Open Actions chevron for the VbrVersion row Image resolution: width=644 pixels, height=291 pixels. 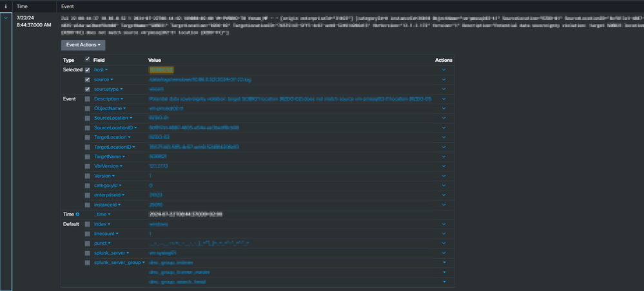pos(444,166)
